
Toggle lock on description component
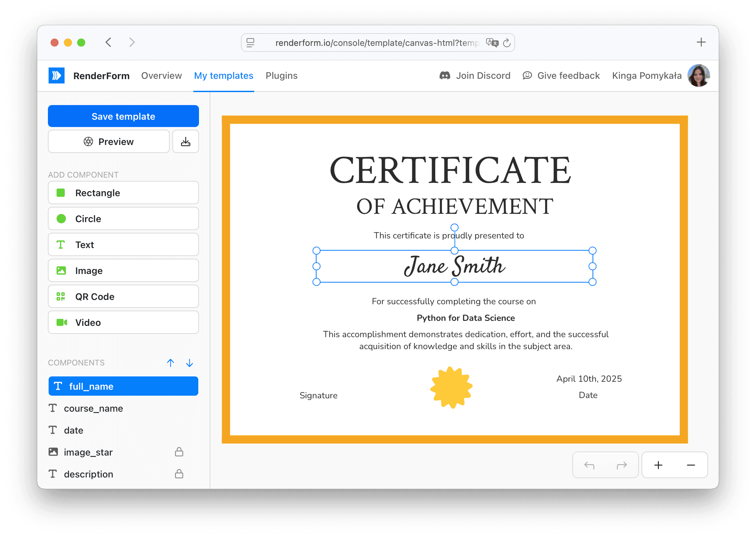tap(179, 474)
